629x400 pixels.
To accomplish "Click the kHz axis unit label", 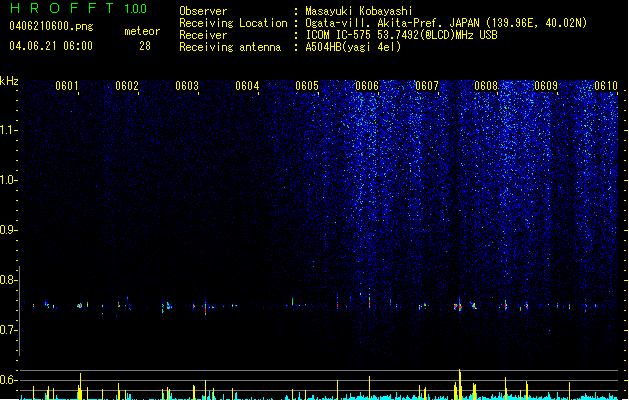I will 9,81.
